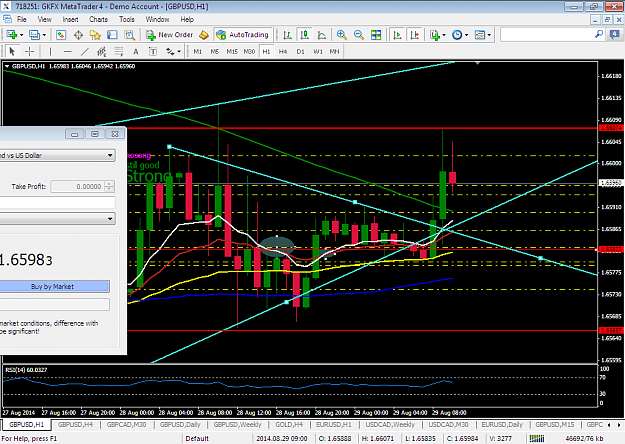
Task: Show the Market Watch window icon
Action: point(61,35)
